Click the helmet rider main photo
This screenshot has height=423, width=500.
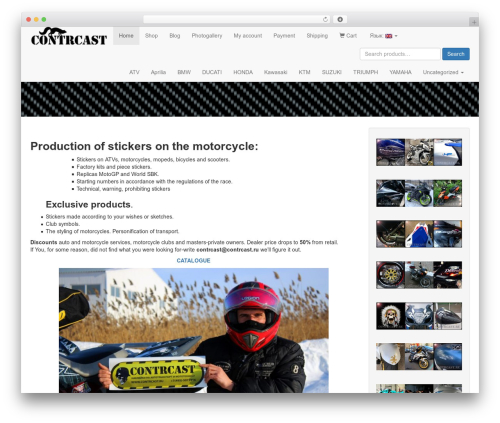point(194,330)
